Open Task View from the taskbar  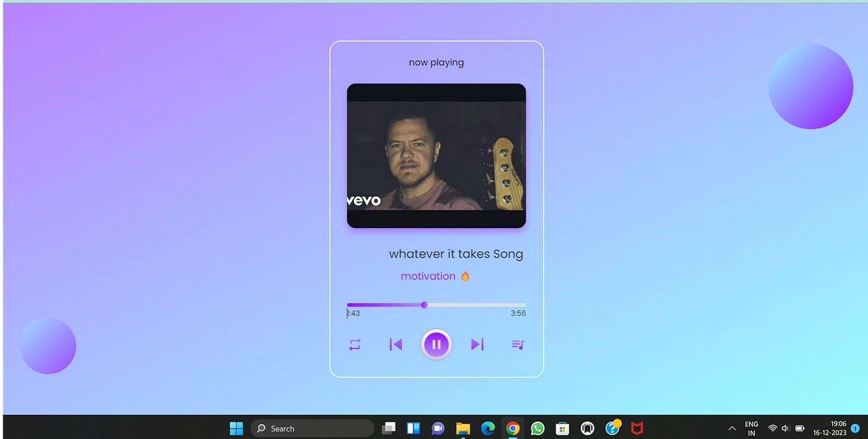point(389,428)
